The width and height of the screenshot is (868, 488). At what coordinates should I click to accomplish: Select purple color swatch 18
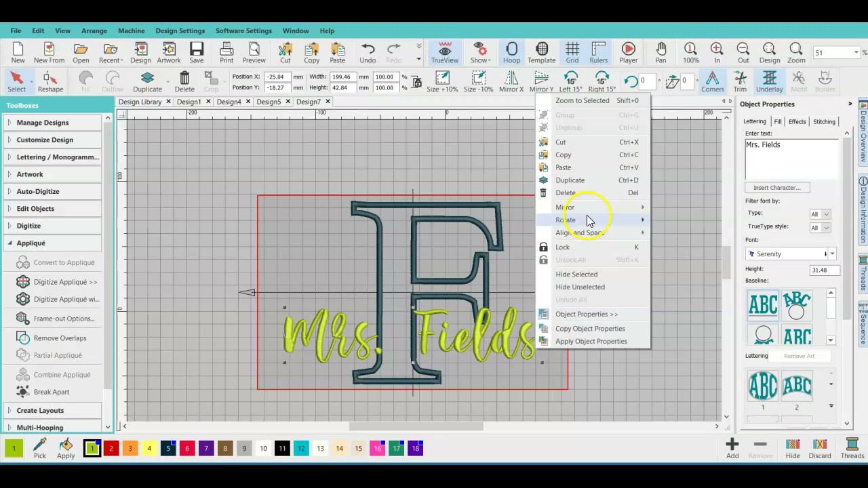click(416, 449)
